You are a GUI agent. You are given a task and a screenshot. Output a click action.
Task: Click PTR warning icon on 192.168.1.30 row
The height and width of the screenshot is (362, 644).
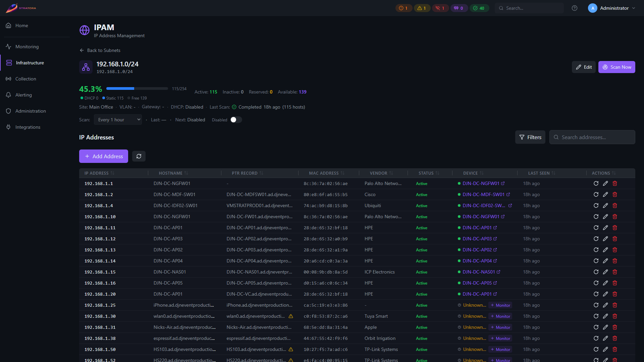pyautogui.click(x=291, y=316)
